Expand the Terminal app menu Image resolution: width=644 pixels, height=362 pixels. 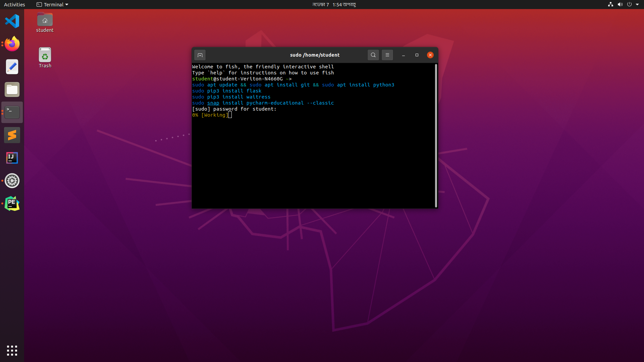(52, 4)
